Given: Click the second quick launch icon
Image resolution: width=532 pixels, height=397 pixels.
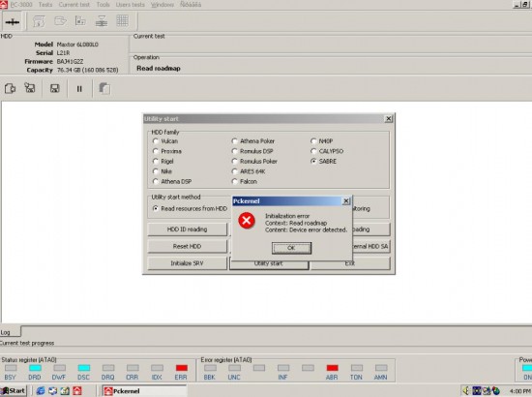Looking at the screenshot, I should pos(52,391).
